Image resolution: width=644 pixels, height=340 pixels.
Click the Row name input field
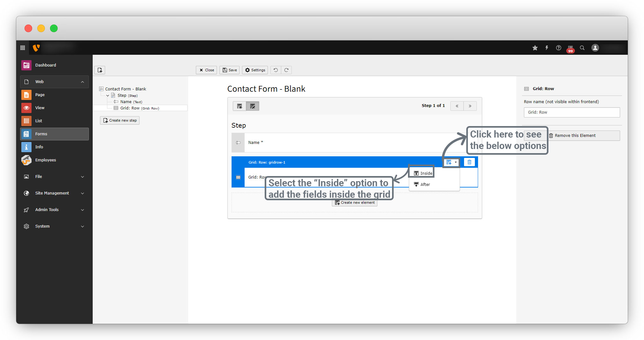point(571,112)
